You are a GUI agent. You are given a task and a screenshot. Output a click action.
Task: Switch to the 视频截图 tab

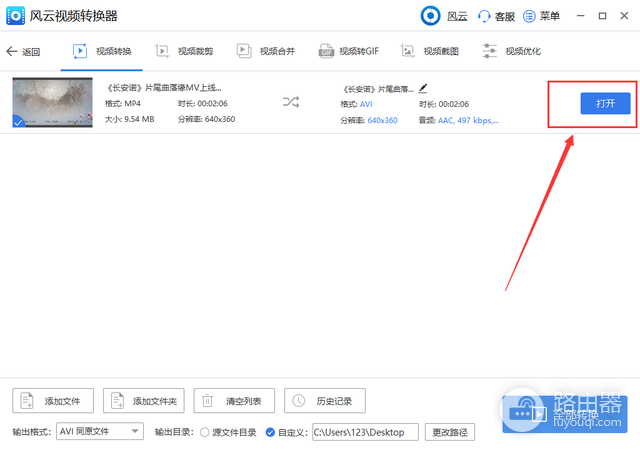coord(429,51)
